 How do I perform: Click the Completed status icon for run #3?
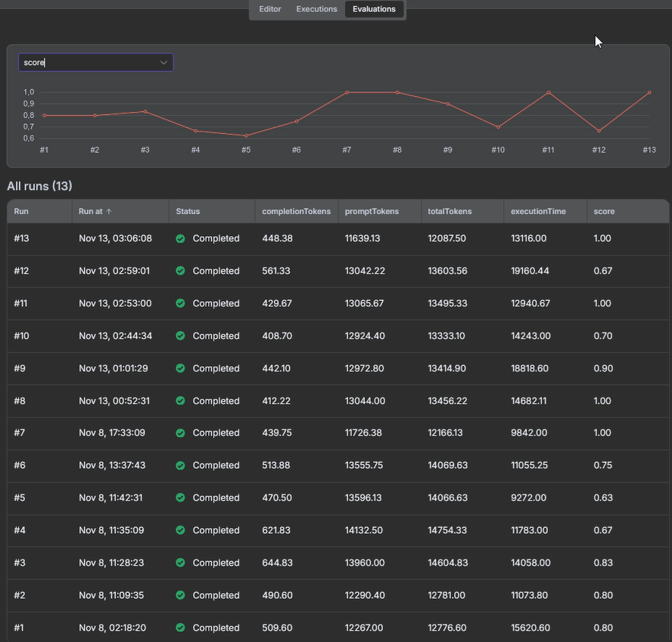pyautogui.click(x=181, y=563)
